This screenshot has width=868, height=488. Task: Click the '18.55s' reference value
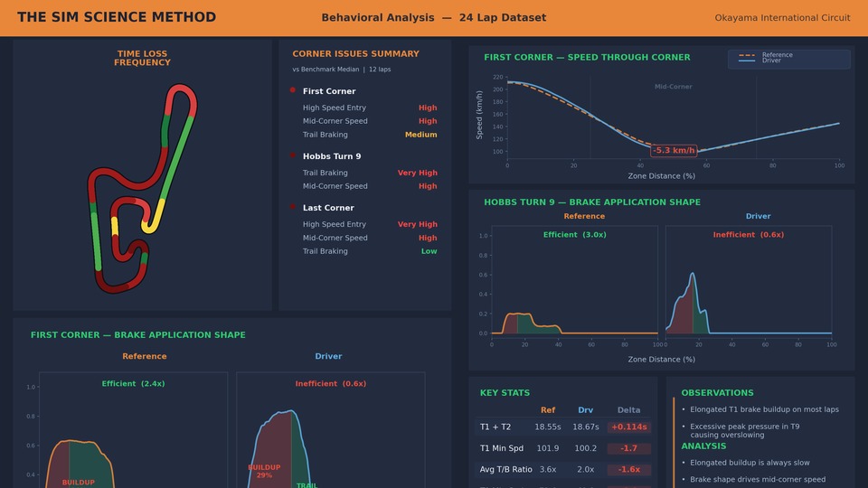(548, 427)
